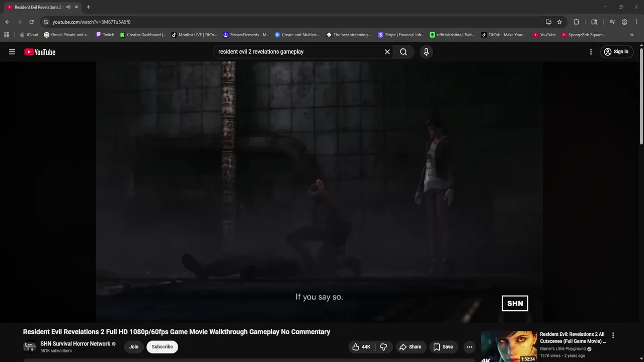
Task: Share this video
Action: point(410,347)
